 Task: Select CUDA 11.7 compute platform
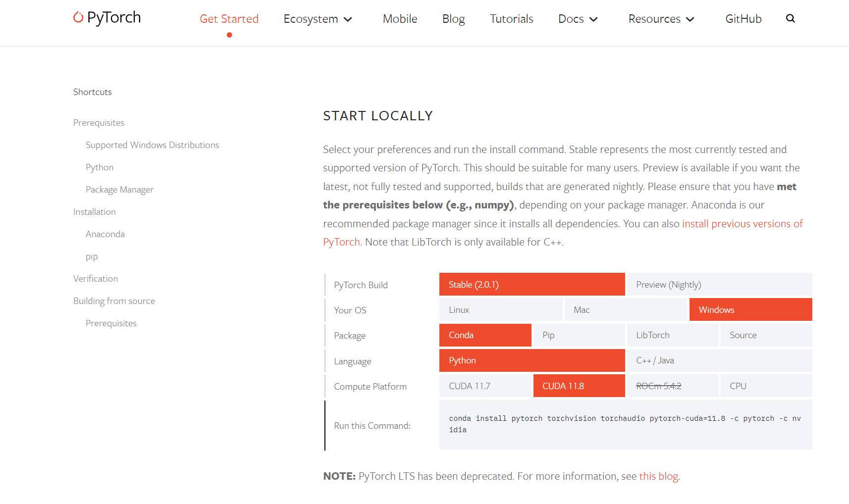[x=485, y=386]
